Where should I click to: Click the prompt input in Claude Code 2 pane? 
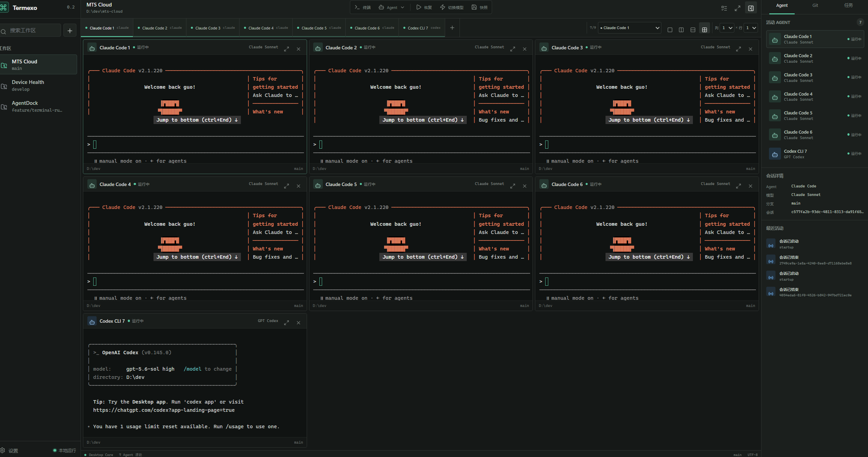click(x=421, y=145)
